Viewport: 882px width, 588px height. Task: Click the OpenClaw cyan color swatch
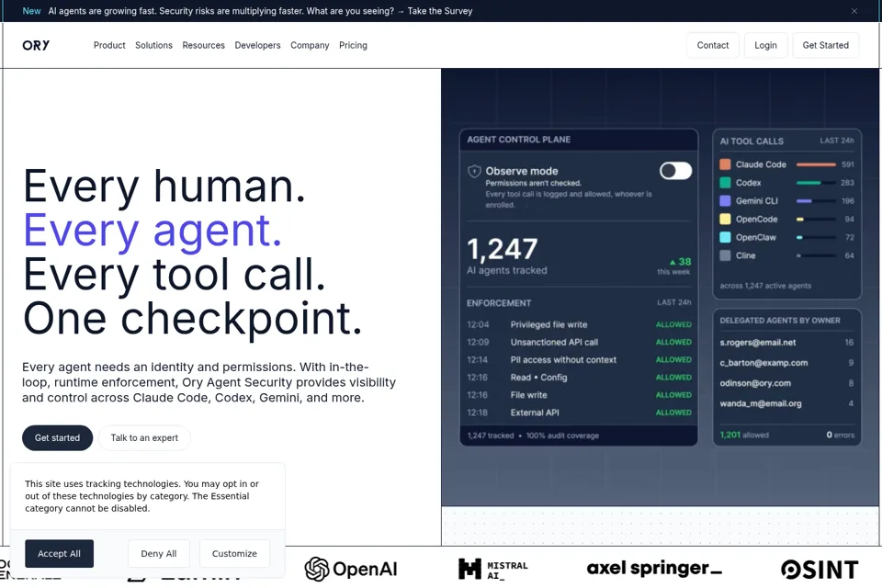tap(725, 237)
